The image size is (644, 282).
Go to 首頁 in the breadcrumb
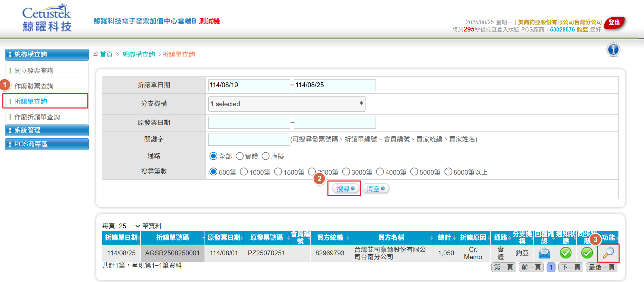[106, 54]
